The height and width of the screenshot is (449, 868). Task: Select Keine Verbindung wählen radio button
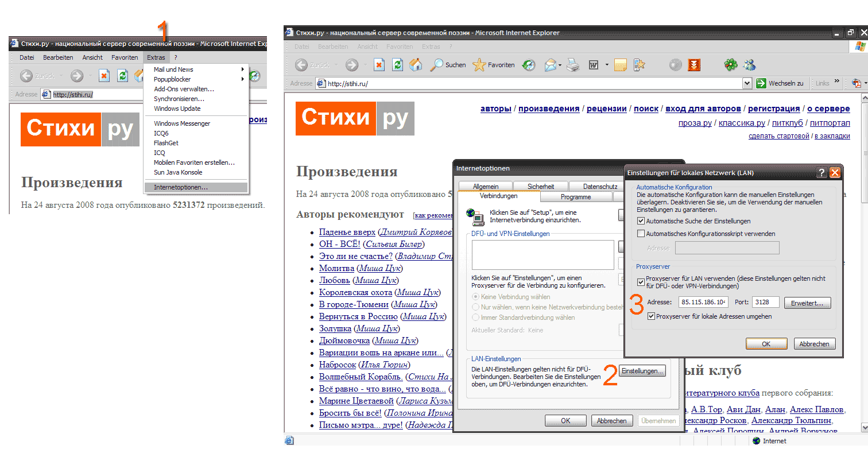click(x=475, y=297)
